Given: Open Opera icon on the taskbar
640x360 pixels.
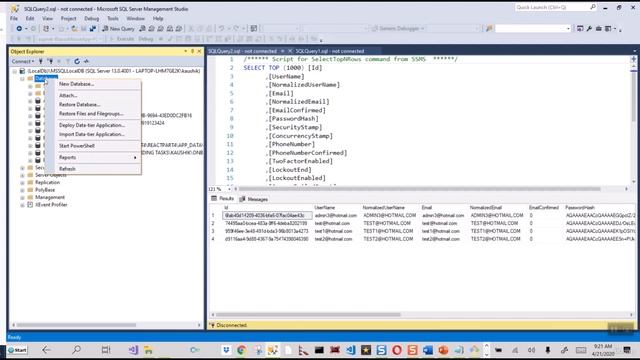Looking at the screenshot, I should (x=397, y=350).
